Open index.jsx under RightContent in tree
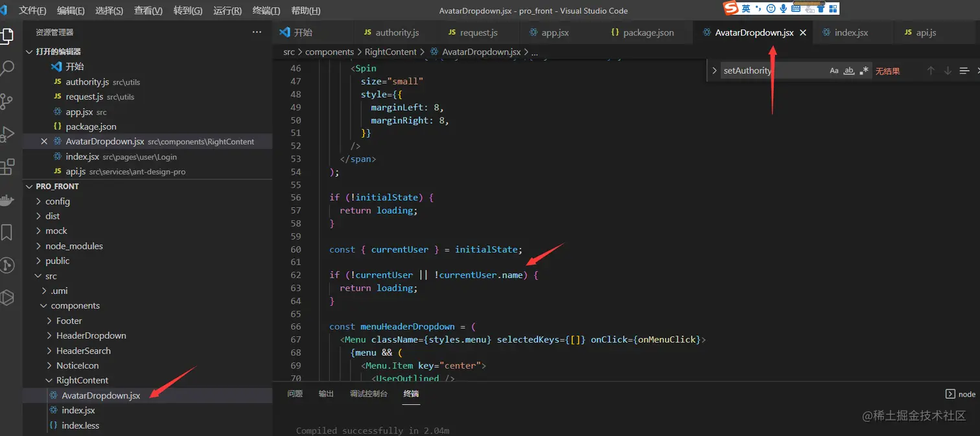This screenshot has height=436, width=980. tap(148, 411)
